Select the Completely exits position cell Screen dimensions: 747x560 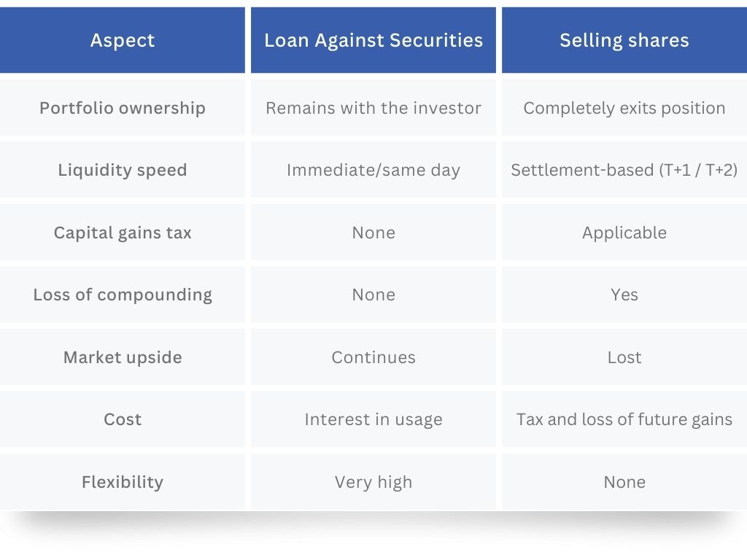click(624, 108)
